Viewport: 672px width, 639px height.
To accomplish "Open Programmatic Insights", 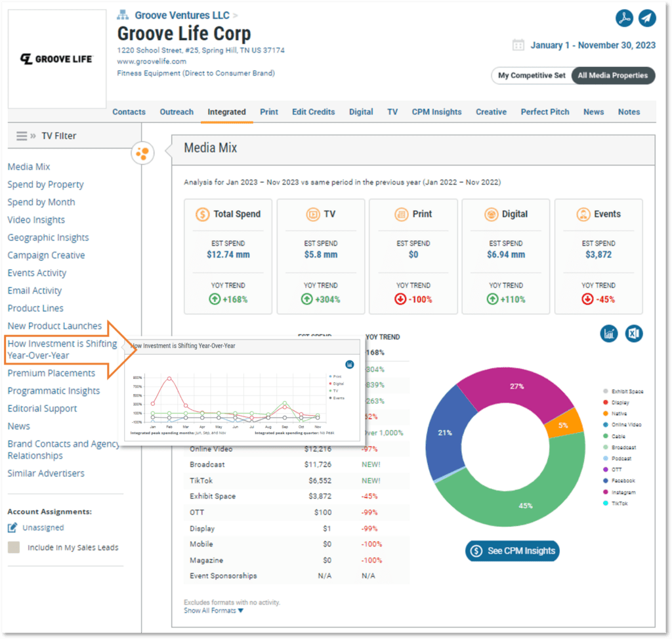I will pyautogui.click(x=54, y=391).
